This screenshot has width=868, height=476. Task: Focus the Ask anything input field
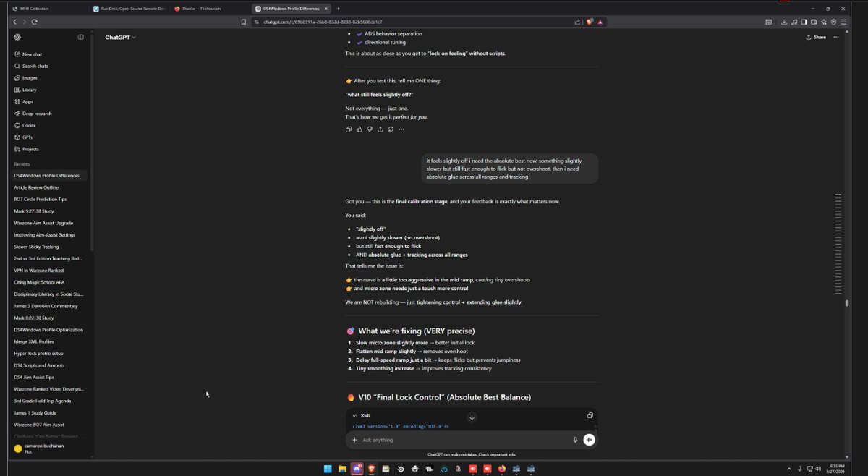pos(463,440)
